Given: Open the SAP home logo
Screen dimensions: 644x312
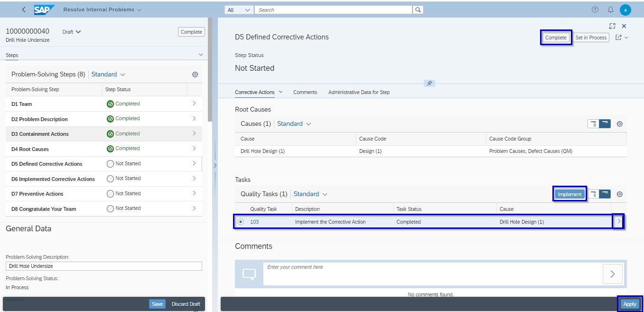Looking at the screenshot, I should click(x=43, y=9).
